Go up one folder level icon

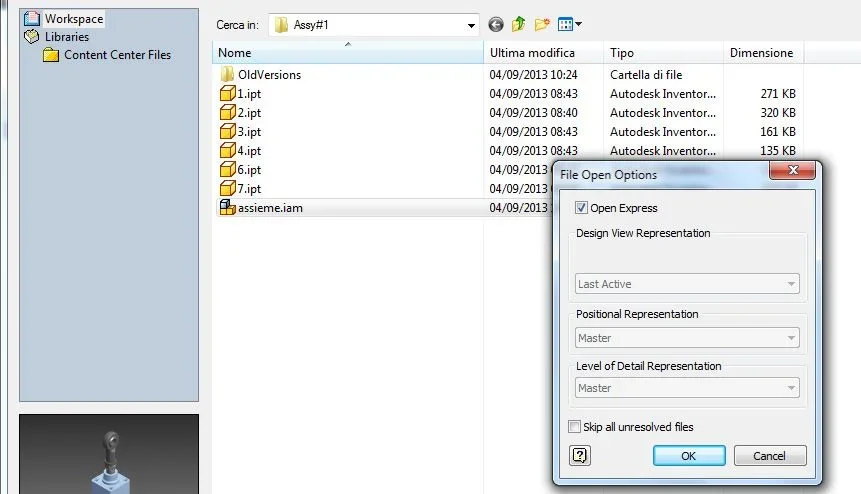[518, 24]
